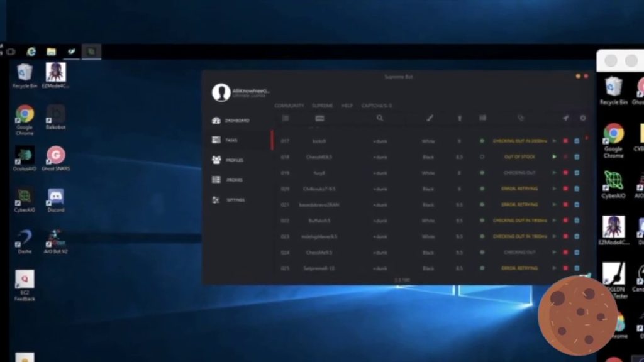
Task: Click the rocket icon in table header
Action: click(565, 118)
